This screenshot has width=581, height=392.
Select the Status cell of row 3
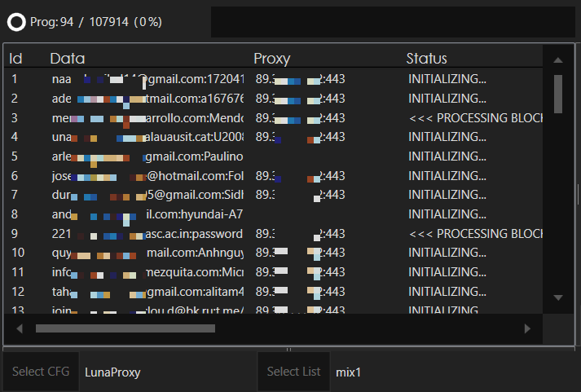(x=473, y=117)
